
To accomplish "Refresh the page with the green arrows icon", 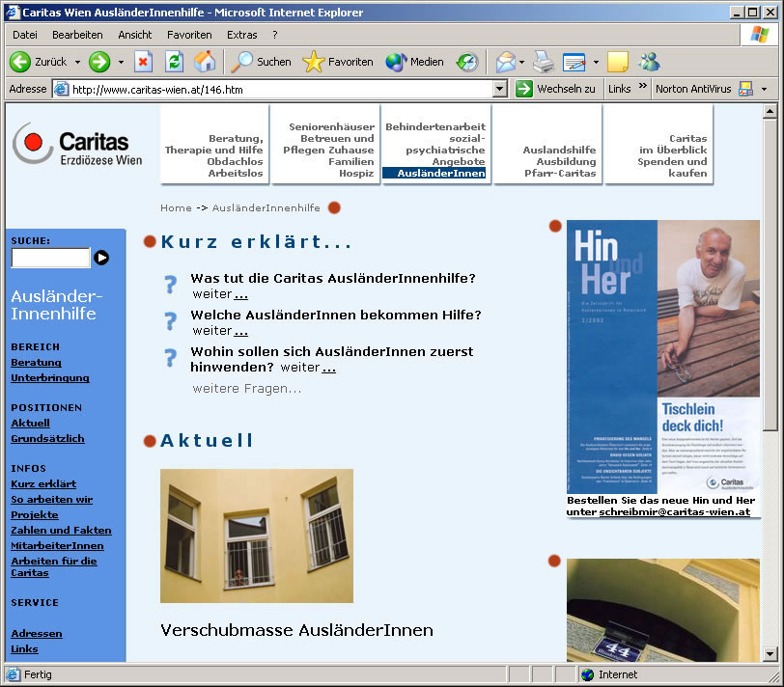I will click(x=174, y=62).
